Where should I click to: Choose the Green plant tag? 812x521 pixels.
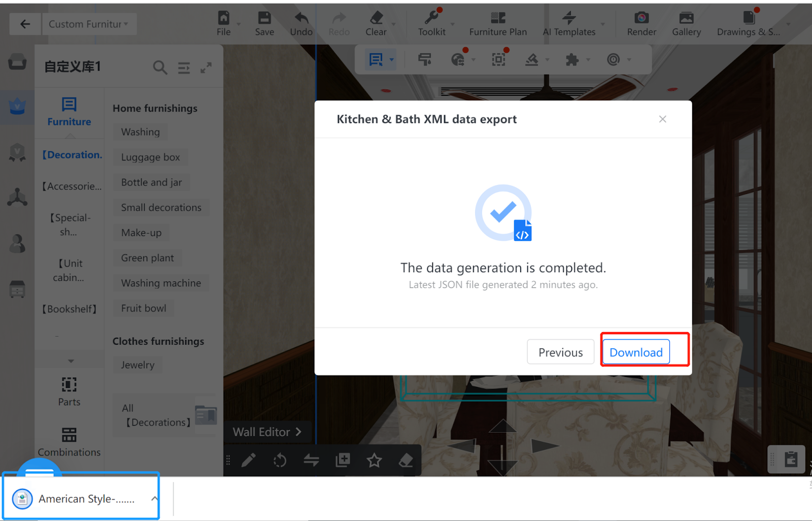click(147, 258)
